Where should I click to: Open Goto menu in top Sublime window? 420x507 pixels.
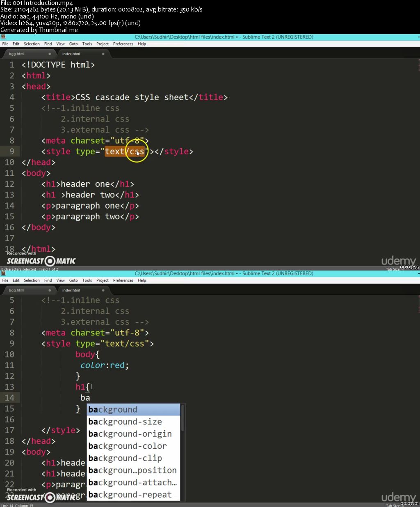point(73,44)
